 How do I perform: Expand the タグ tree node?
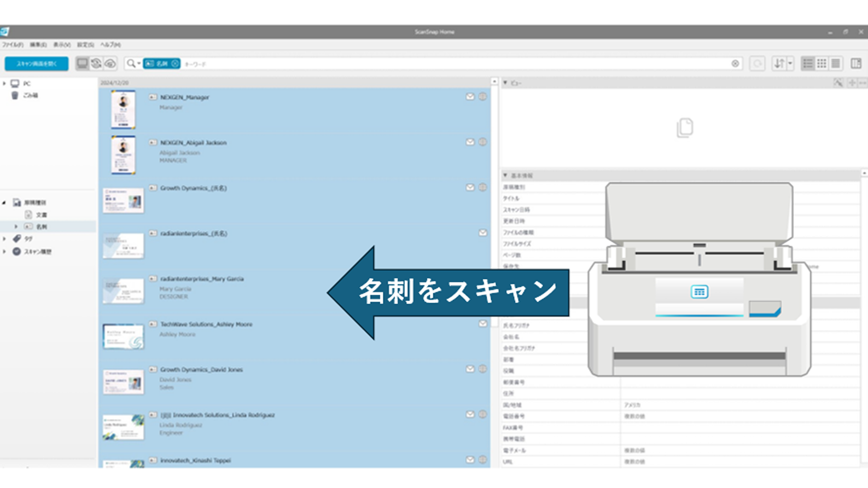point(4,239)
